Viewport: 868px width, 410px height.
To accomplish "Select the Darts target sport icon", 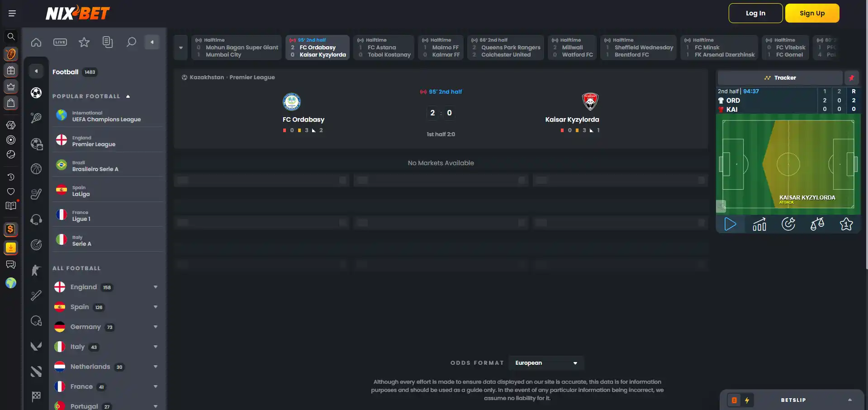I will (36, 245).
